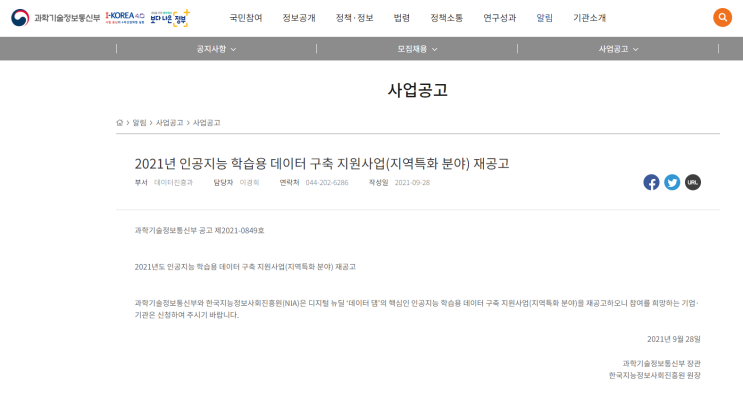Open the 정책소통 main menu

tap(446, 18)
